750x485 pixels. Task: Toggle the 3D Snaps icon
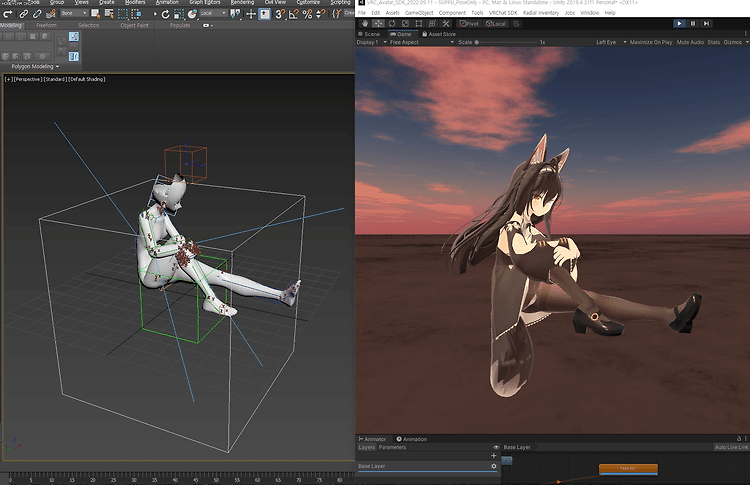(280, 14)
